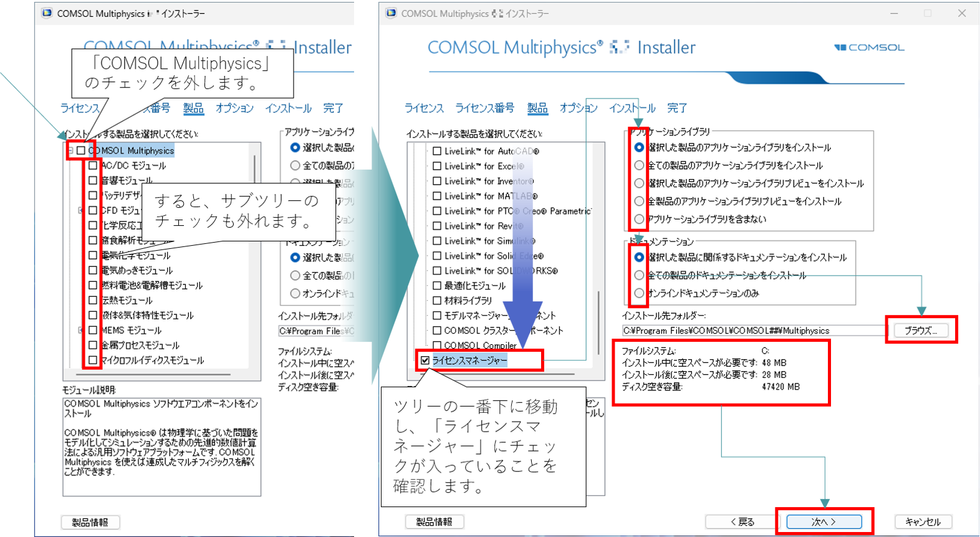Open the 製品 step in right window

coord(537,108)
